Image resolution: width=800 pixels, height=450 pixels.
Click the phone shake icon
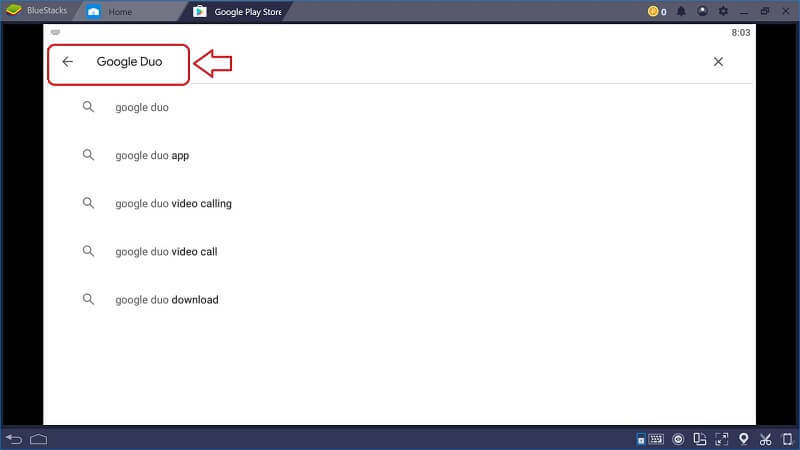coord(787,439)
